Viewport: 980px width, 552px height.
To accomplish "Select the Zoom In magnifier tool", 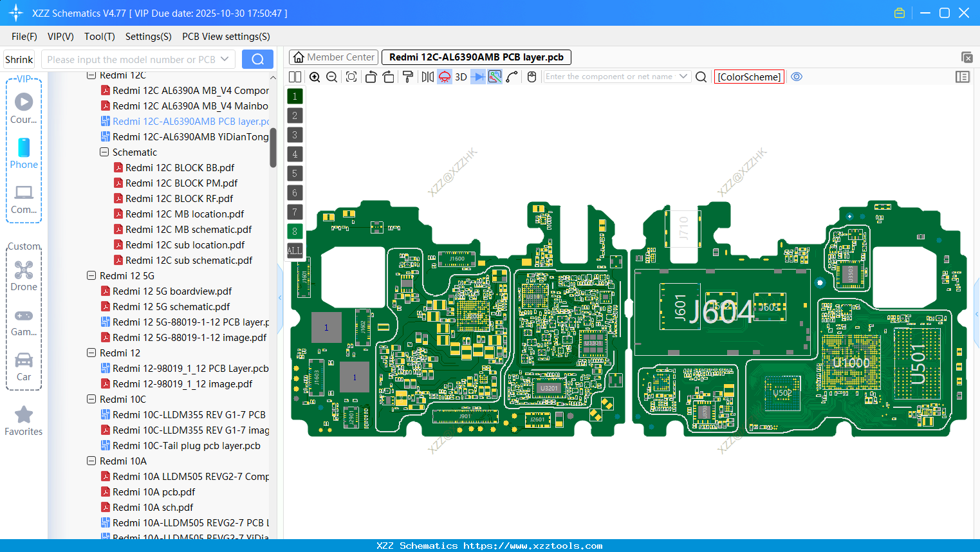I will pyautogui.click(x=315, y=77).
